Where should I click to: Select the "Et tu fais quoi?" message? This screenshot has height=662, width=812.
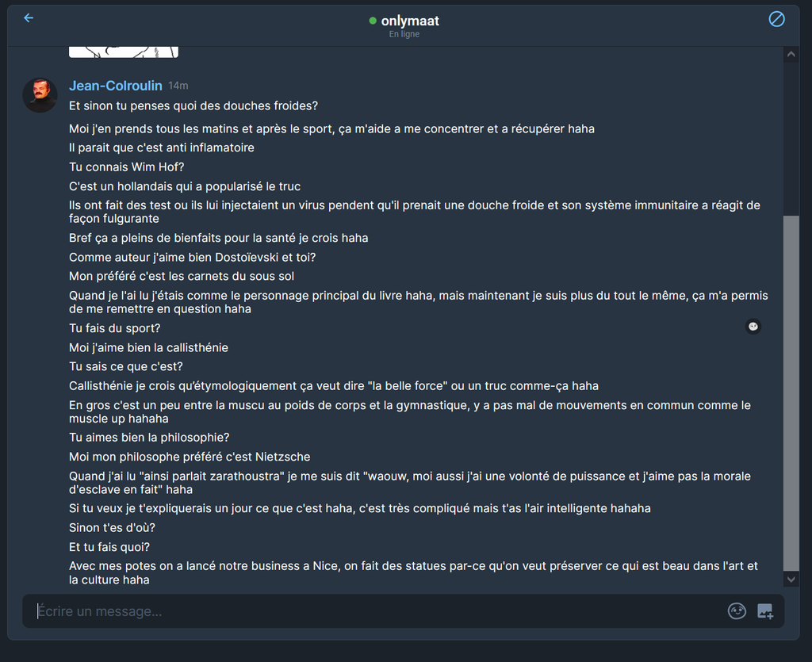tap(109, 547)
